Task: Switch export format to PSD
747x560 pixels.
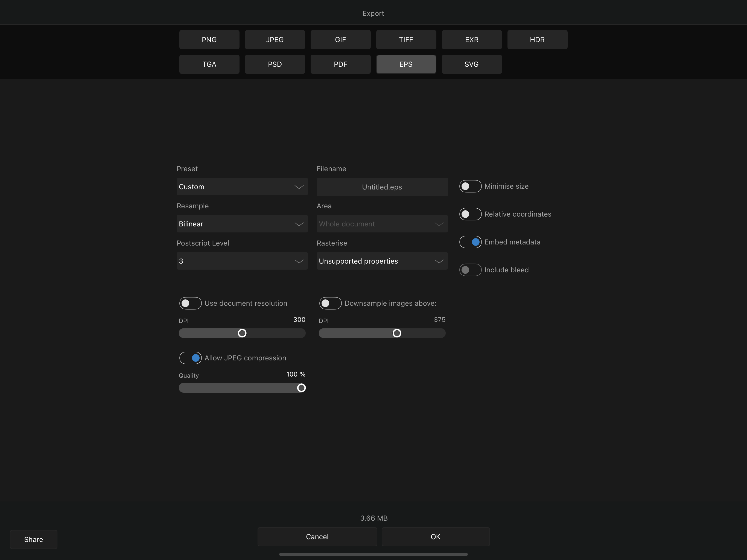Action: pyautogui.click(x=275, y=64)
